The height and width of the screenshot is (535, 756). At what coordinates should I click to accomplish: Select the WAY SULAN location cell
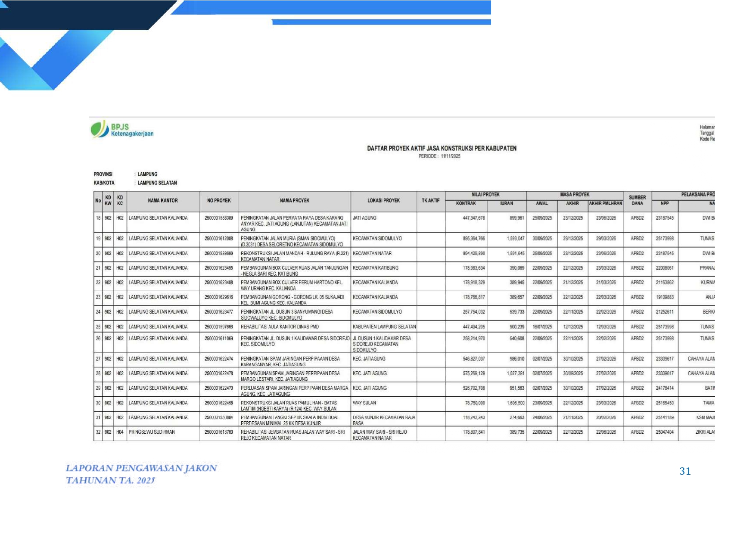click(364, 403)
